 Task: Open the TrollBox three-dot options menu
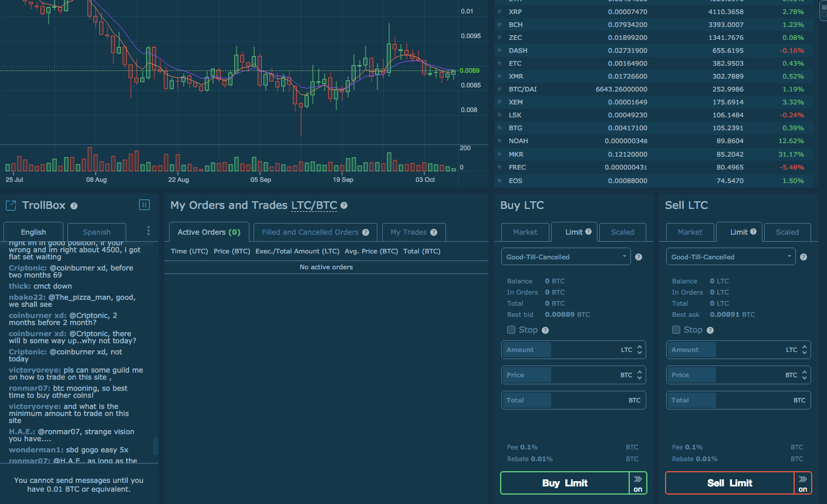pyautogui.click(x=148, y=231)
